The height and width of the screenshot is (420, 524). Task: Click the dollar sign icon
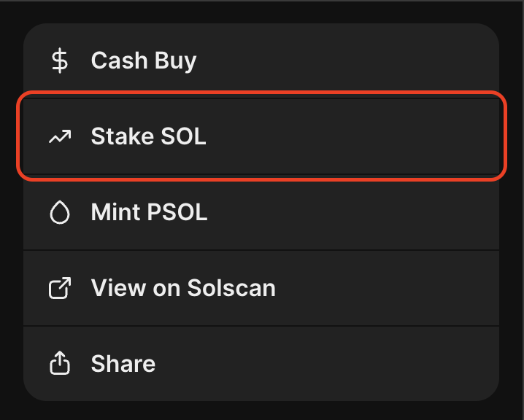point(59,61)
